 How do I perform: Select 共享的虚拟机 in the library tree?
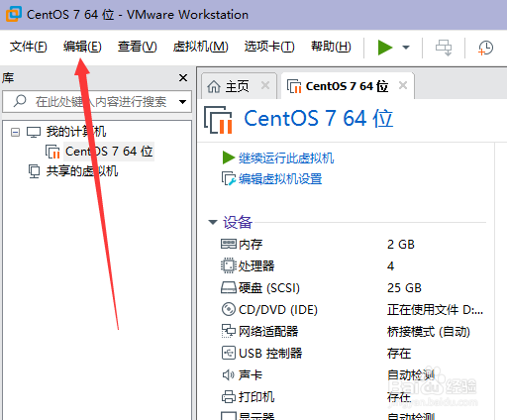[82, 171]
